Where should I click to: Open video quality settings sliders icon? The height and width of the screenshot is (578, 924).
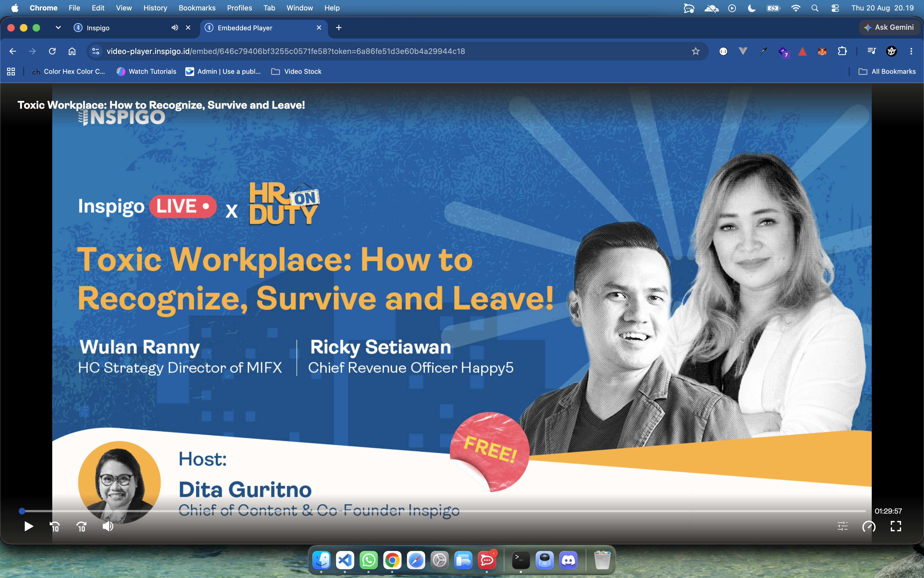pos(843,526)
